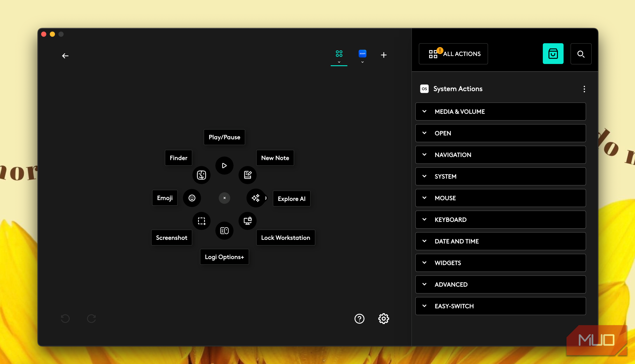Open System Actions three-dot menu
The height and width of the screenshot is (364, 635).
pos(584,89)
